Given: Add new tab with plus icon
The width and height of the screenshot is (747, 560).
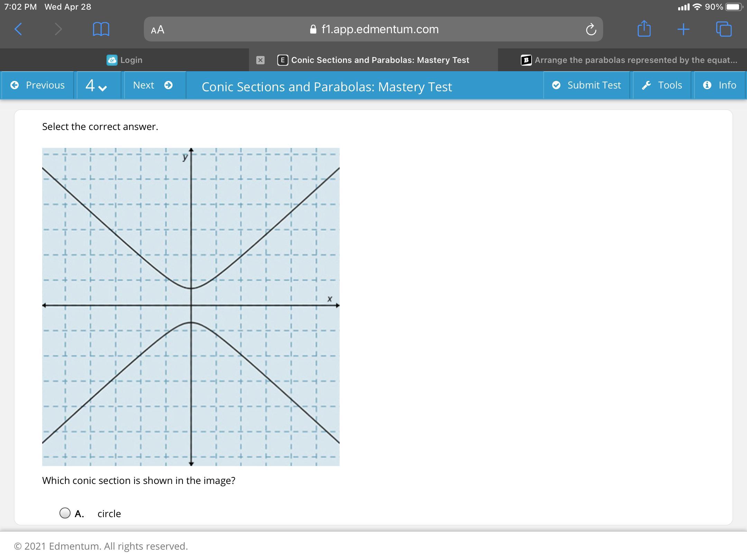Looking at the screenshot, I should click(683, 29).
